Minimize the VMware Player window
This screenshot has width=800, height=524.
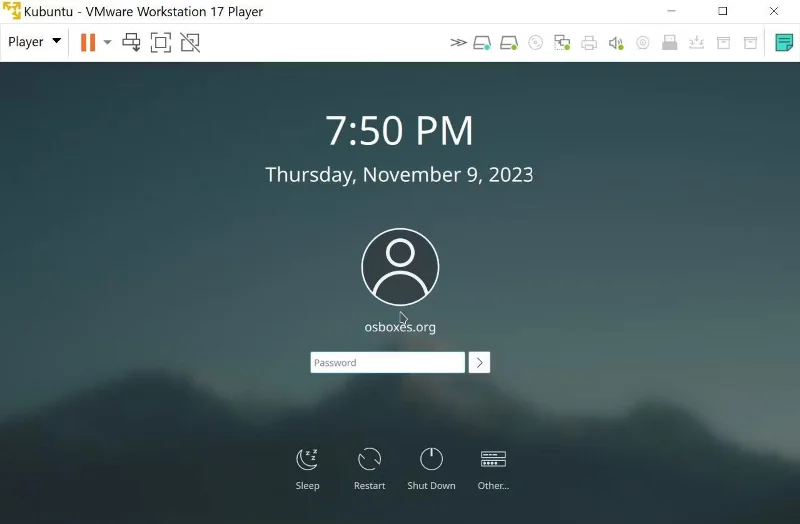(671, 11)
